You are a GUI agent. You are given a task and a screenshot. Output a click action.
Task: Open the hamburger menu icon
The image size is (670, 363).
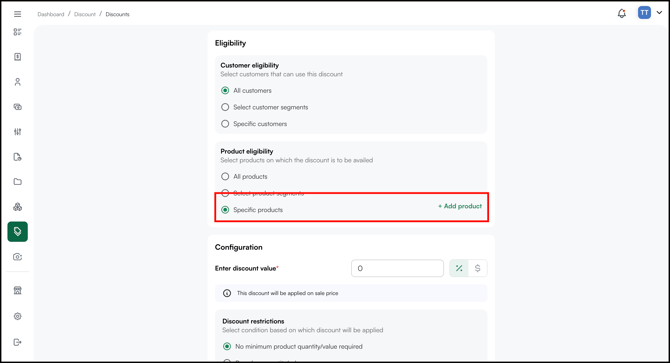point(18,14)
